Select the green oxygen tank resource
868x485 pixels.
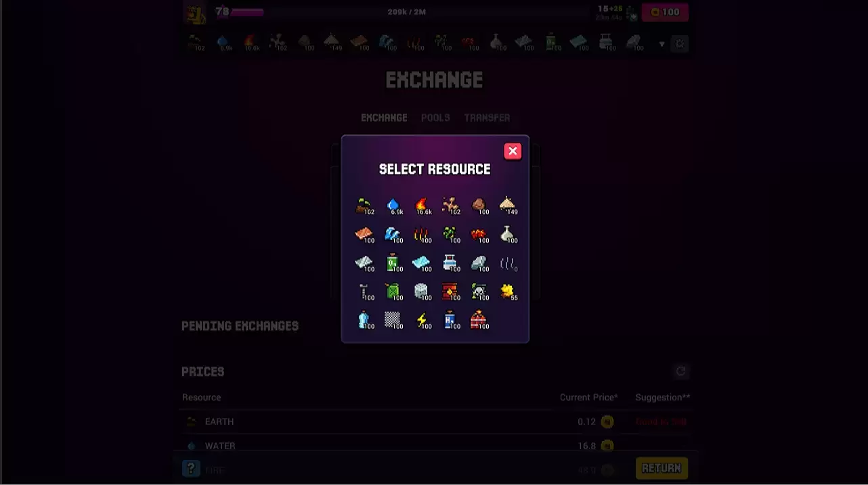pyautogui.click(x=394, y=263)
